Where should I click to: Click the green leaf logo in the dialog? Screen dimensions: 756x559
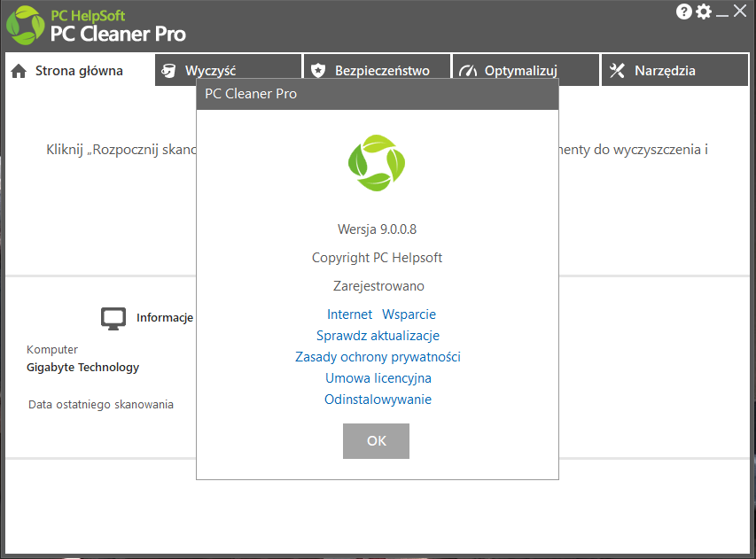pos(377,163)
